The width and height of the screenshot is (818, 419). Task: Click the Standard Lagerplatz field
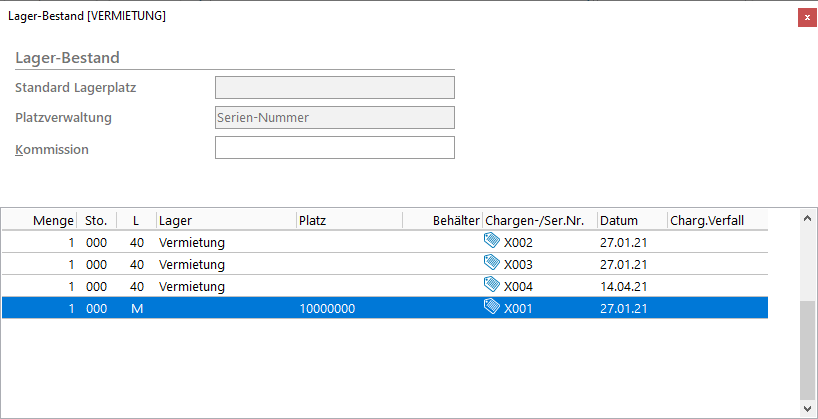(334, 88)
